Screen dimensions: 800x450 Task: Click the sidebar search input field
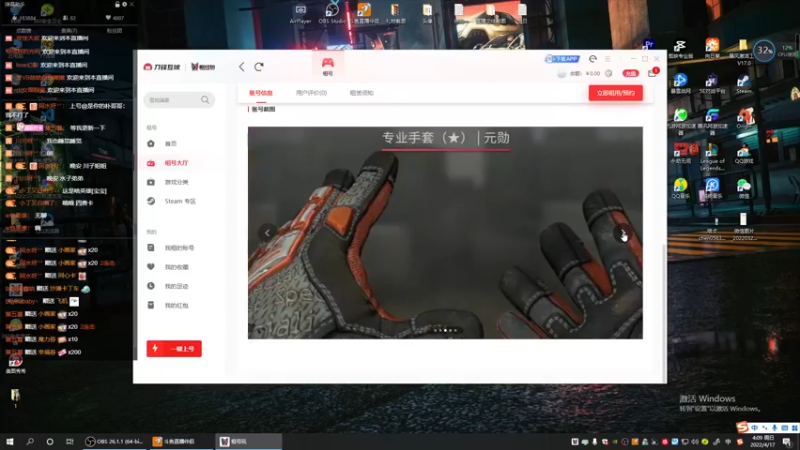[179, 100]
